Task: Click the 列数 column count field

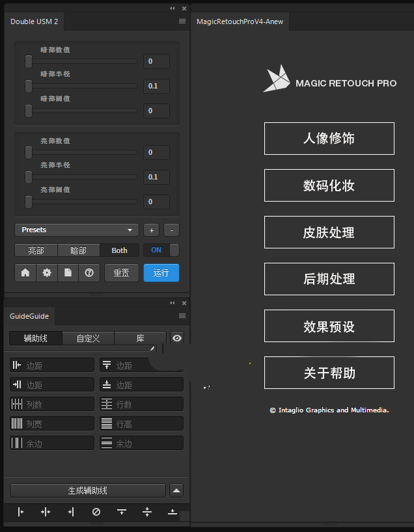Action: point(52,404)
